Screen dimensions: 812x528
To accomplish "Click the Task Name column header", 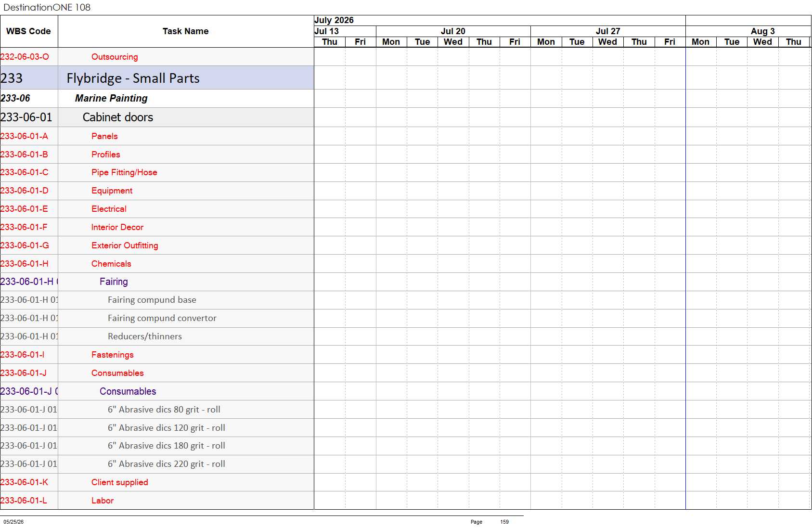I will click(x=186, y=31).
